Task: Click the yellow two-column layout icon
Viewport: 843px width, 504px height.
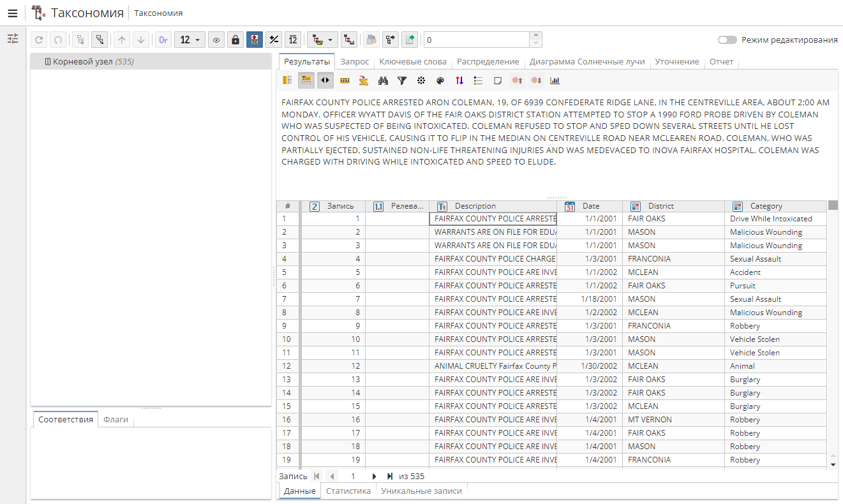Action: [287, 80]
